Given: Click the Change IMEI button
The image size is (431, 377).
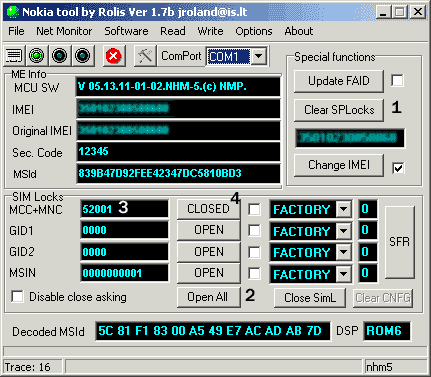Looking at the screenshot, I should (x=339, y=165).
